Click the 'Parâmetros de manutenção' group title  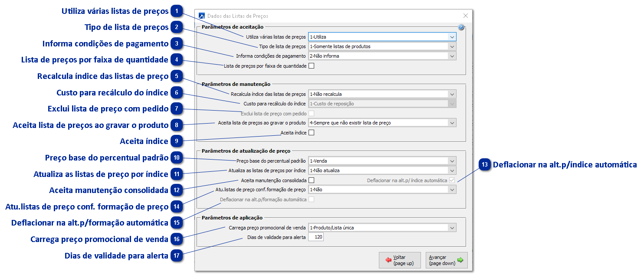pyautogui.click(x=236, y=84)
